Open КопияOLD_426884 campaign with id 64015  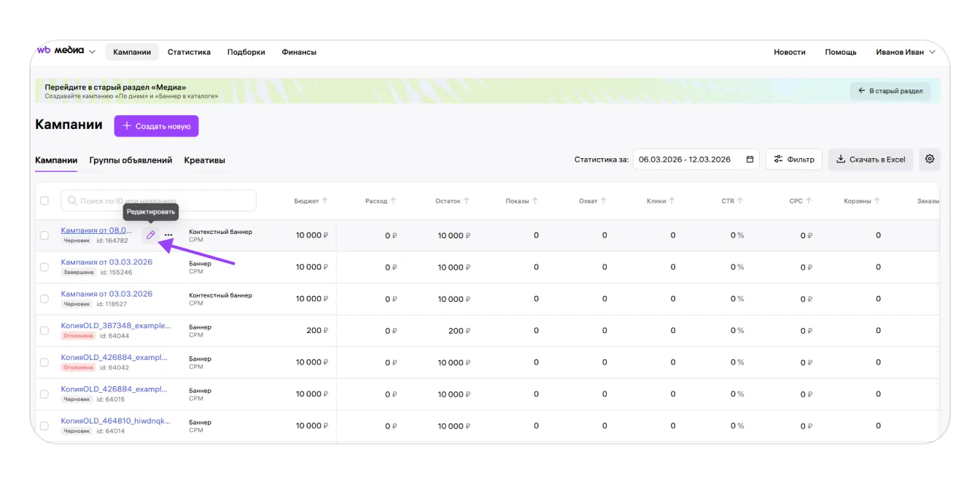(x=114, y=389)
